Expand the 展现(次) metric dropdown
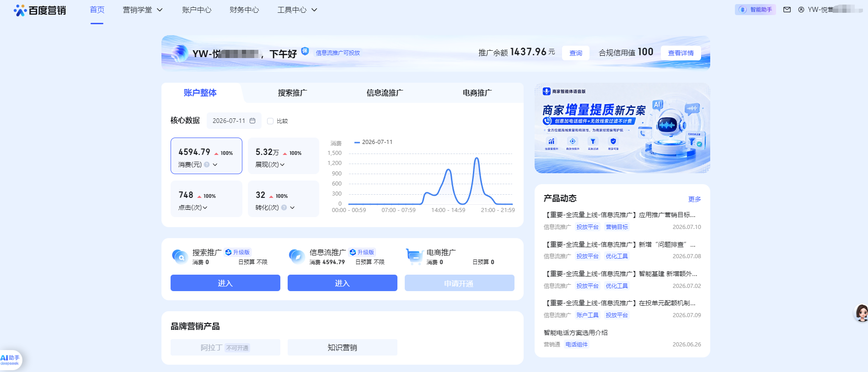868x372 pixels. pyautogui.click(x=282, y=165)
